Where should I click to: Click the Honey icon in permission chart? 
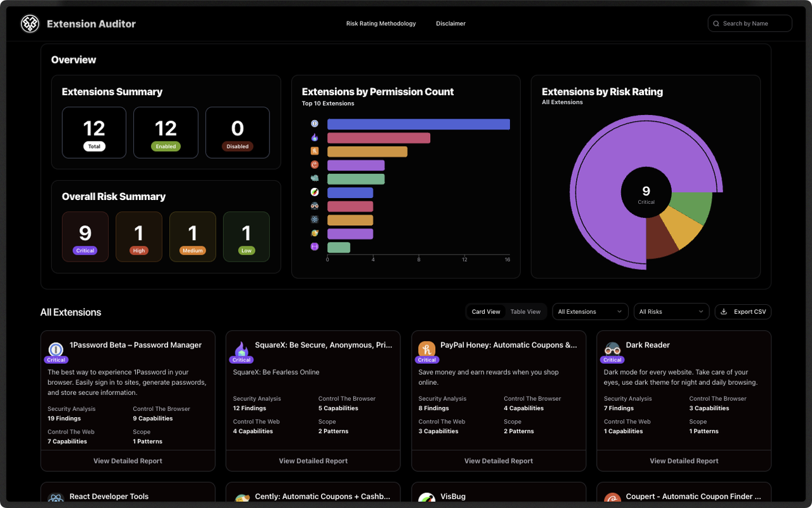tap(314, 151)
